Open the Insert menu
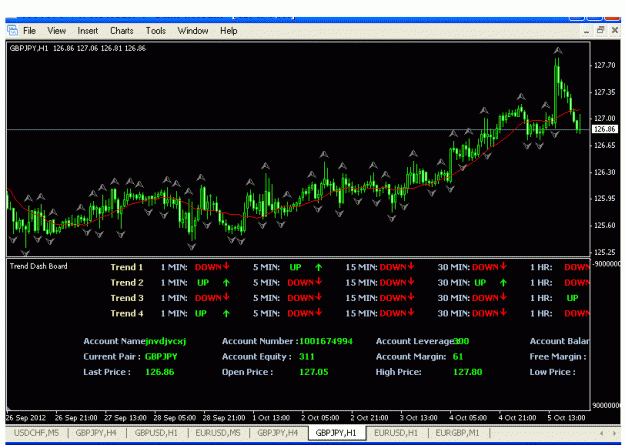 tap(88, 31)
